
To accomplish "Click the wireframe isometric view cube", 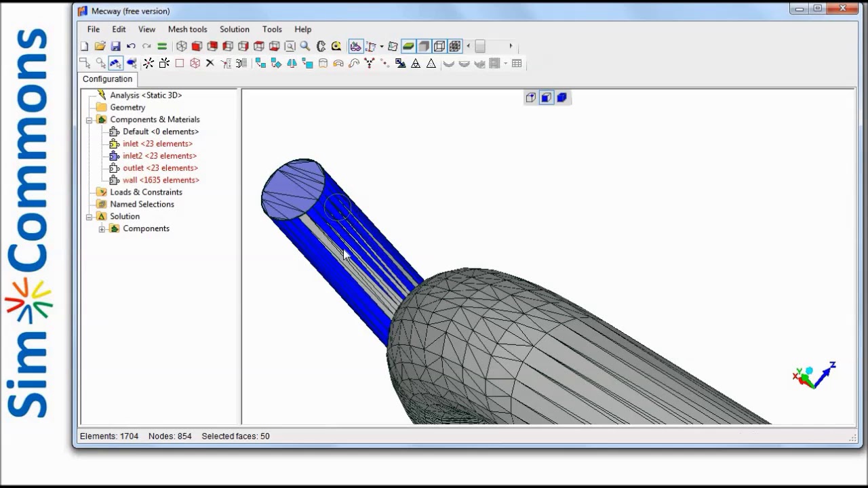I will click(x=181, y=46).
